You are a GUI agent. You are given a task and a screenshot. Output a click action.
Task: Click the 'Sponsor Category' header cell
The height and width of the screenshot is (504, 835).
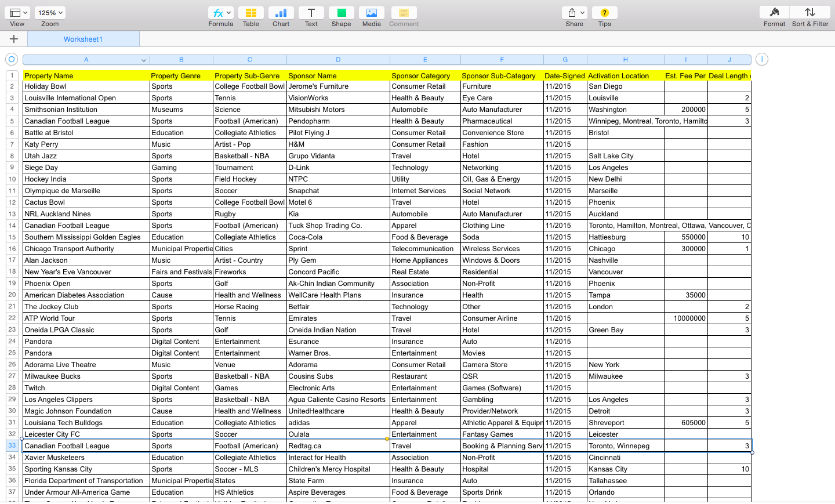[x=425, y=75]
